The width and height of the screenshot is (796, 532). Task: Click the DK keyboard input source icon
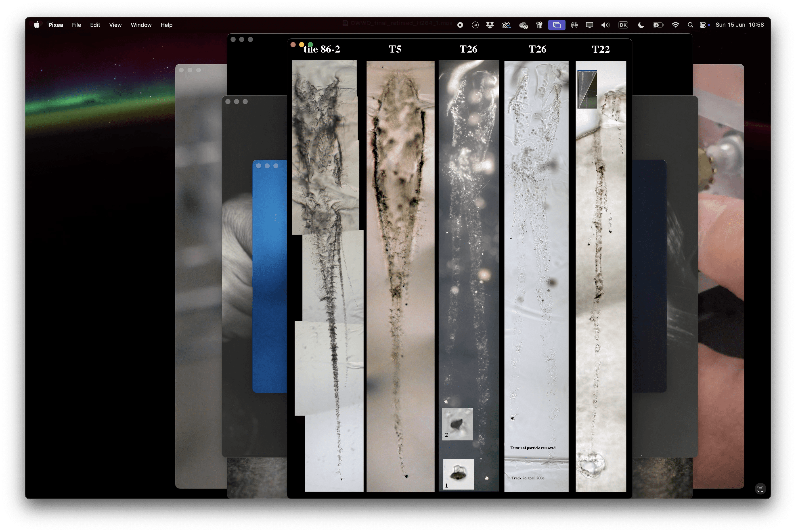point(623,25)
